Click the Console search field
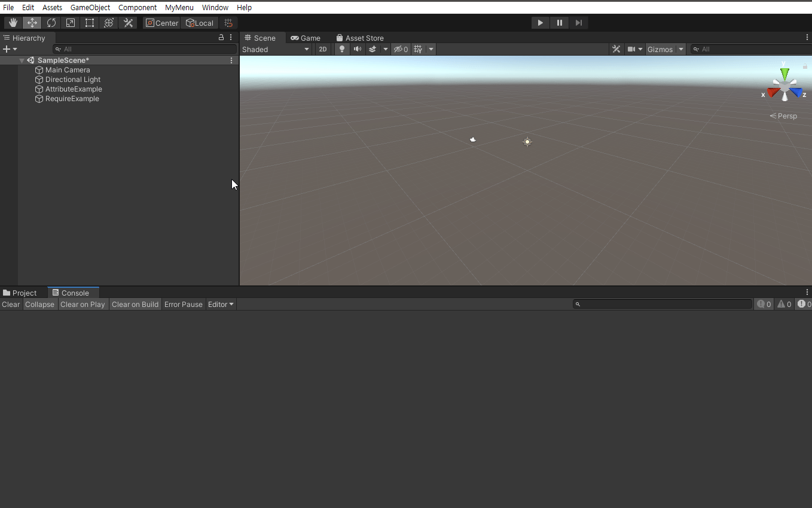Viewport: 812px width, 508px height. tap(663, 305)
